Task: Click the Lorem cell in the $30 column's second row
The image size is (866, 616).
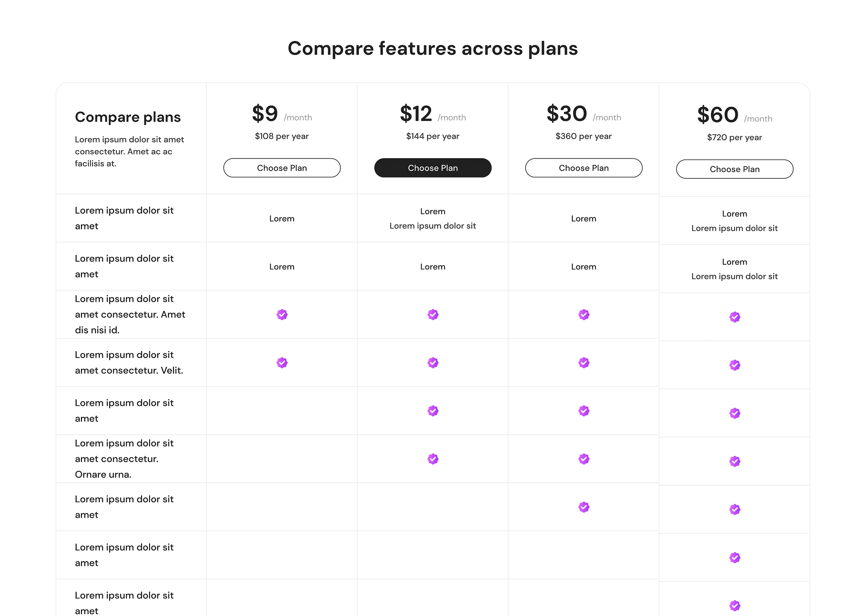Action: [584, 267]
